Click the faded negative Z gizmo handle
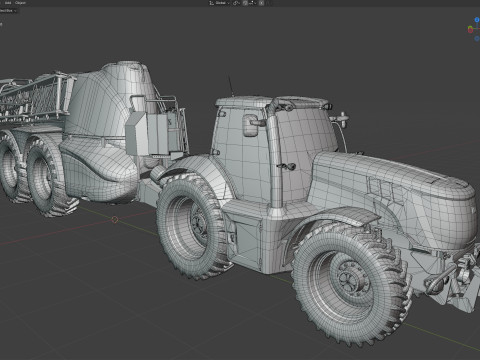Screen dimensions: 480x360 (477, 38)
